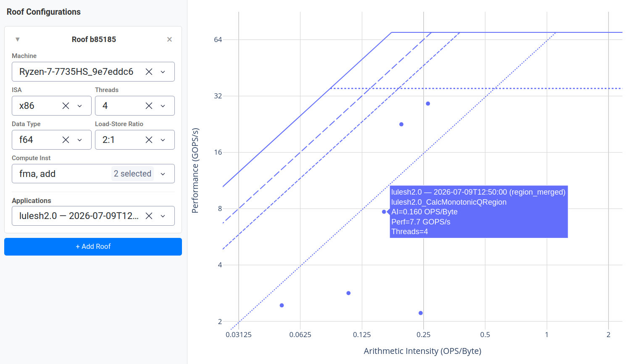627x364 pixels.
Task: Click the Applications field lulesh2.0 text
Action: click(x=79, y=216)
